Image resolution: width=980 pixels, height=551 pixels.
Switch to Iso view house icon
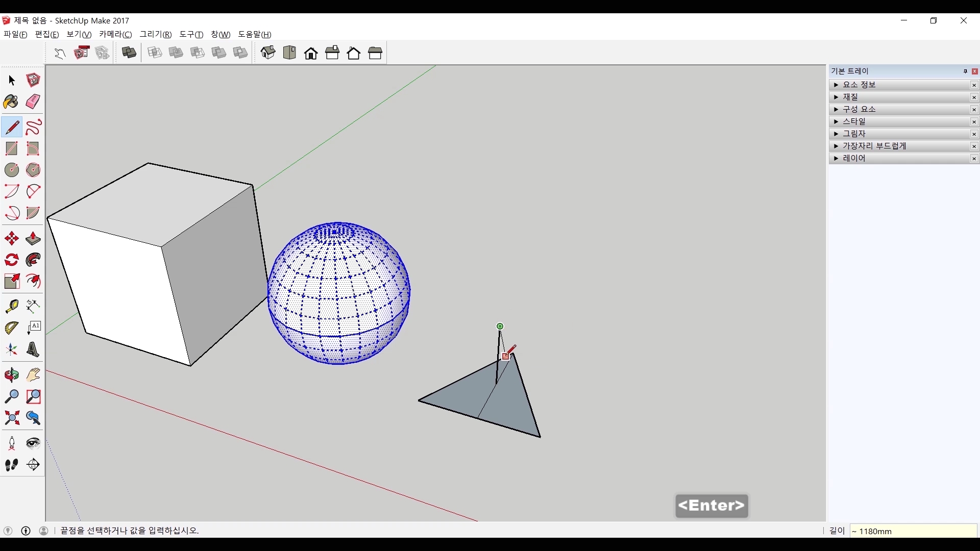click(x=268, y=53)
